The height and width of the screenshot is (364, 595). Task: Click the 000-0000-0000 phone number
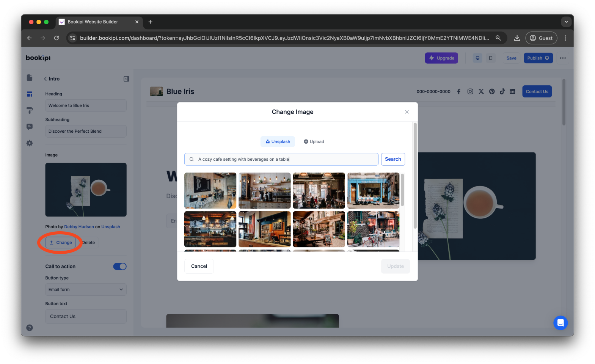(x=433, y=92)
